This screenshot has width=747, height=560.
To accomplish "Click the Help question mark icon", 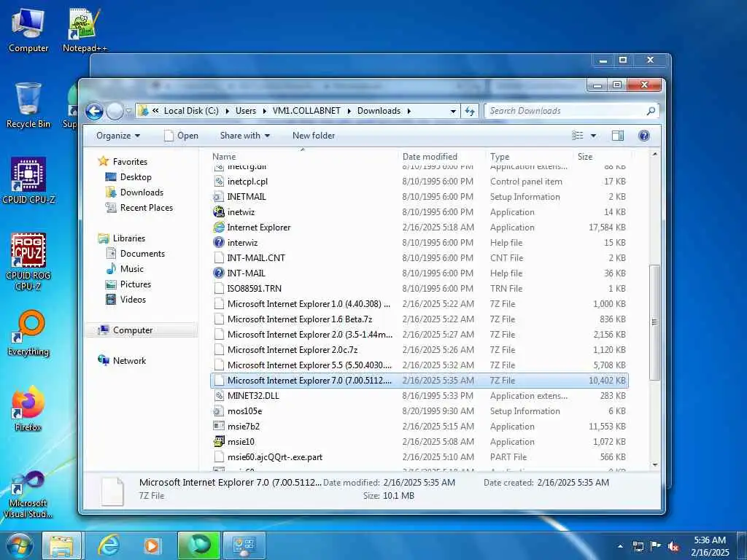I will (x=643, y=136).
